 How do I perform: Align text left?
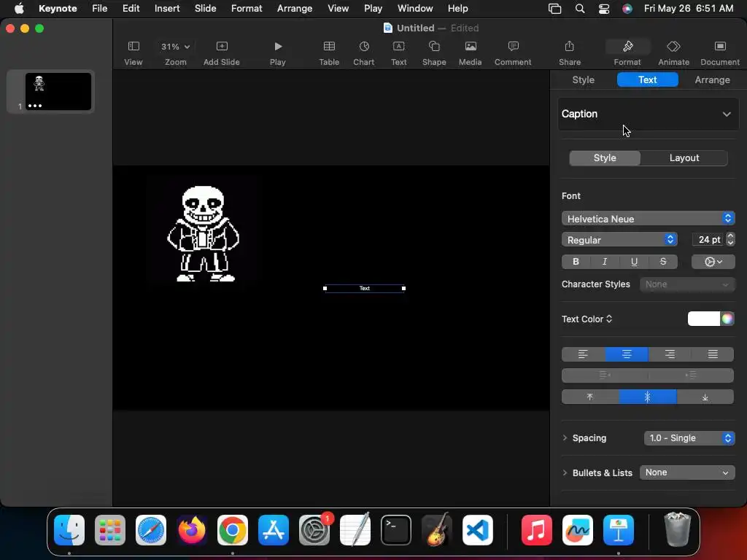click(583, 354)
